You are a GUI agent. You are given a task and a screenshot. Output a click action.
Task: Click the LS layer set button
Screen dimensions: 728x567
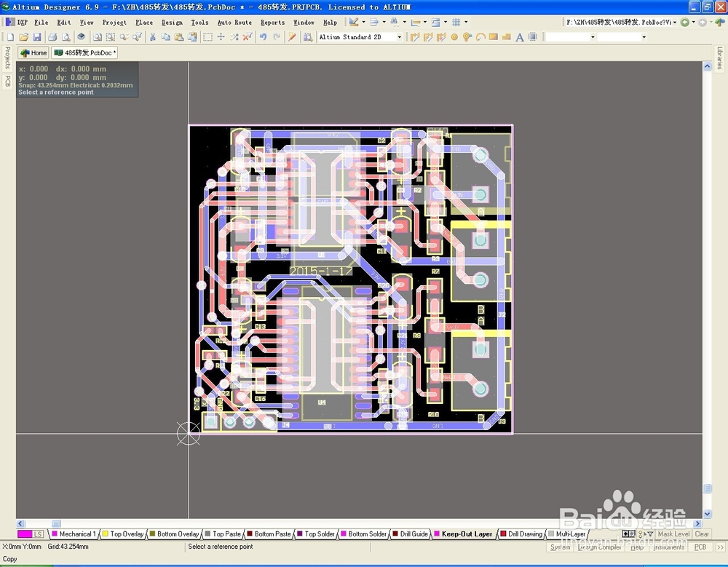click(39, 534)
